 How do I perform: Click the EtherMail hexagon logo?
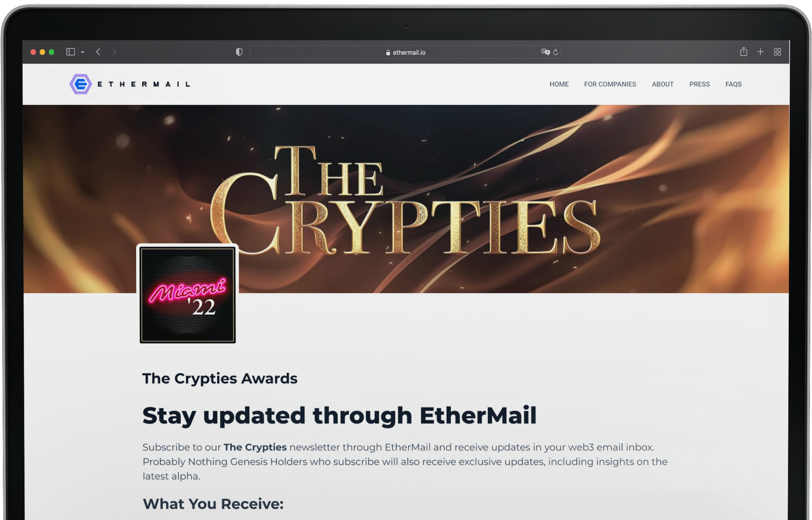(x=81, y=84)
